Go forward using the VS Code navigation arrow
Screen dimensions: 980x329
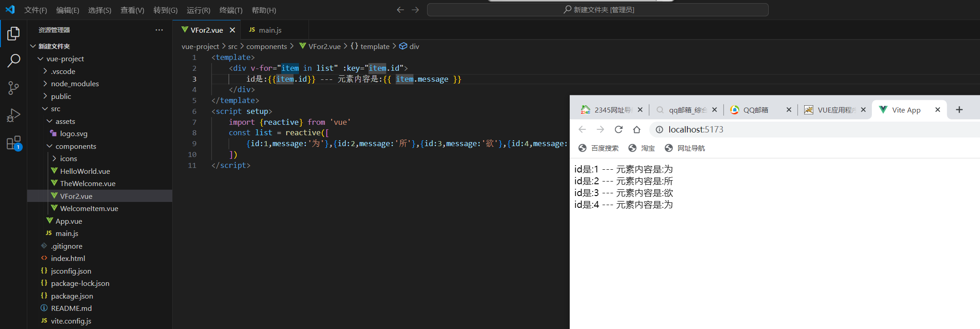415,10
